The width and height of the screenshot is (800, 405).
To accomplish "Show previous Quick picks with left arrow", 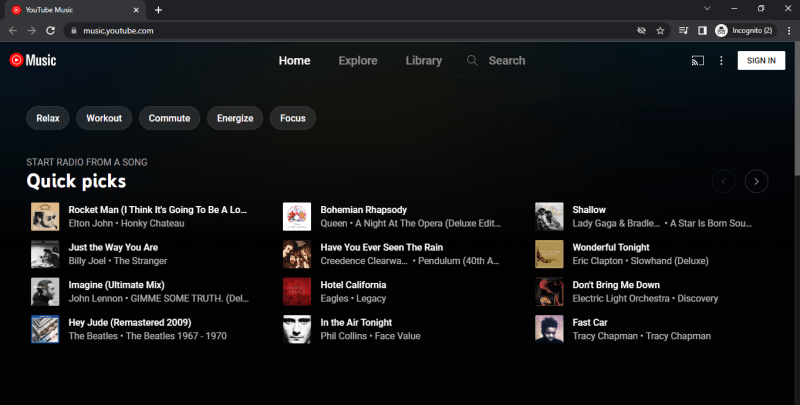I will click(723, 181).
